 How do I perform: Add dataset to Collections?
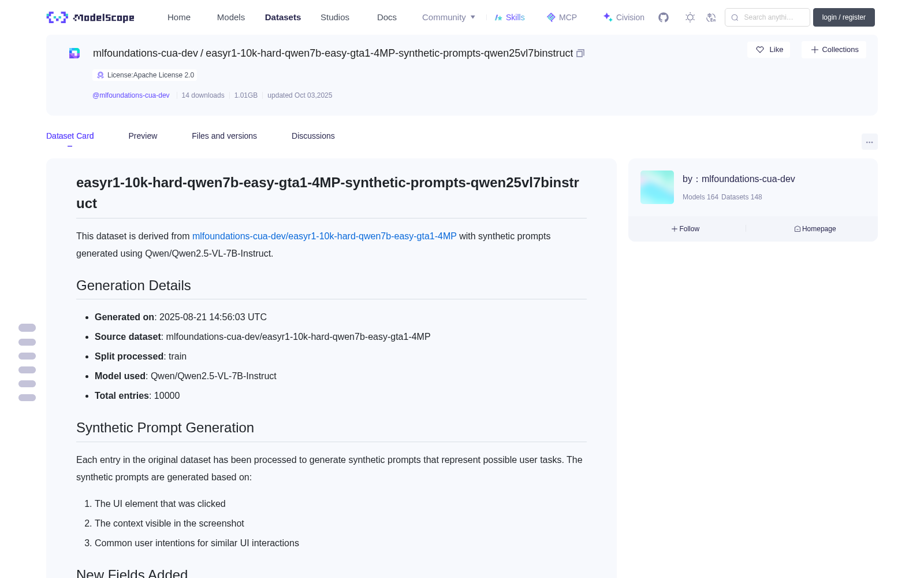834,50
